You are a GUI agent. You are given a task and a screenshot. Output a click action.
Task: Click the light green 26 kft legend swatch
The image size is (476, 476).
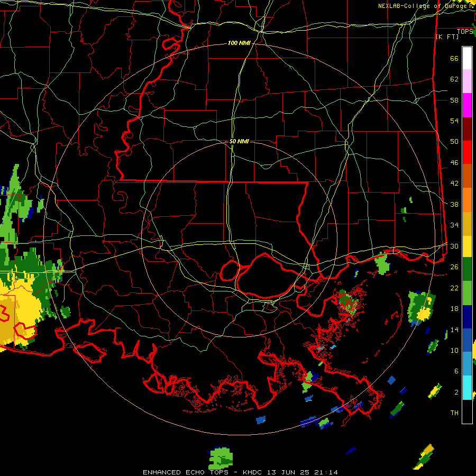pyautogui.click(x=467, y=293)
